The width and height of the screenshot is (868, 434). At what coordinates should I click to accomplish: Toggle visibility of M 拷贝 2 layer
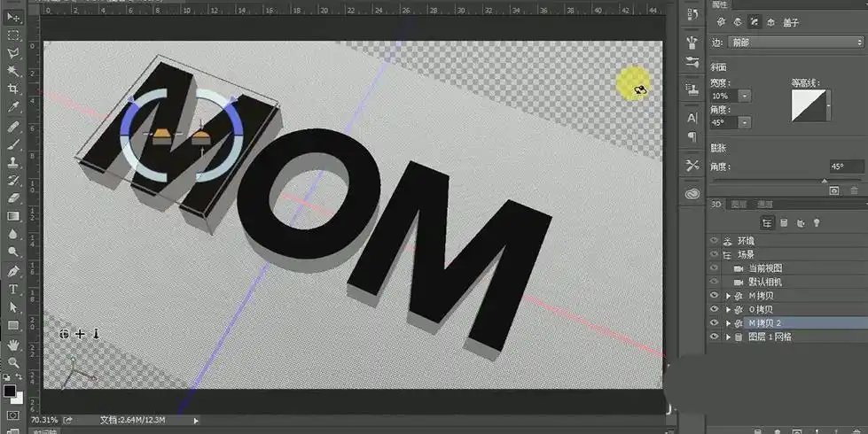coord(715,323)
